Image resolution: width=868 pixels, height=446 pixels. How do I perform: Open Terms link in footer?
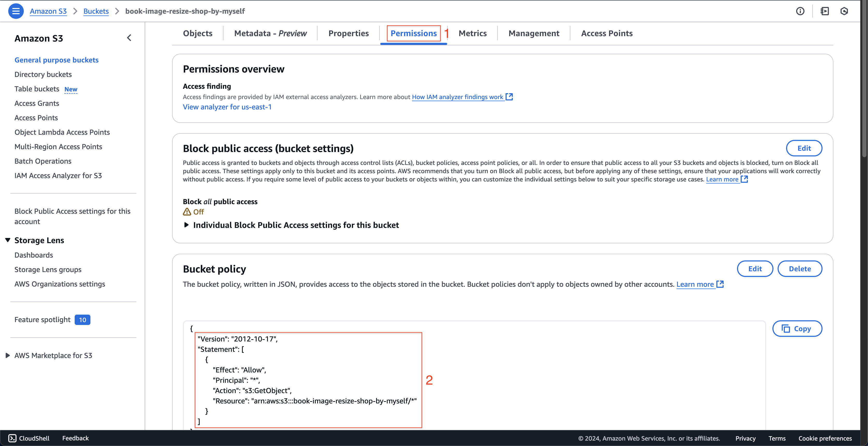(x=777, y=438)
